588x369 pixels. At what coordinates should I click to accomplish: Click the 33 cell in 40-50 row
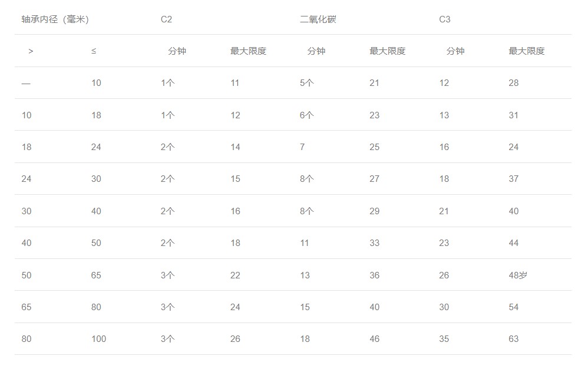click(x=374, y=243)
